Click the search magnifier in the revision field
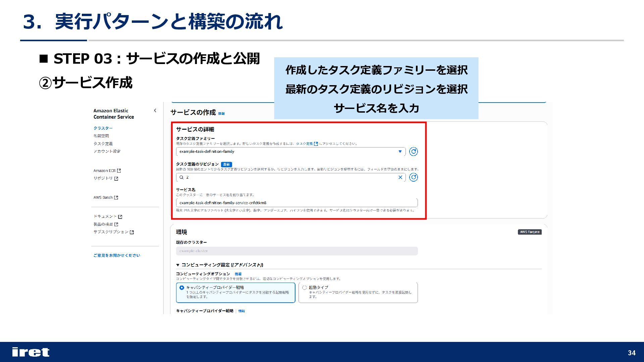The width and height of the screenshot is (644, 362). (181, 177)
